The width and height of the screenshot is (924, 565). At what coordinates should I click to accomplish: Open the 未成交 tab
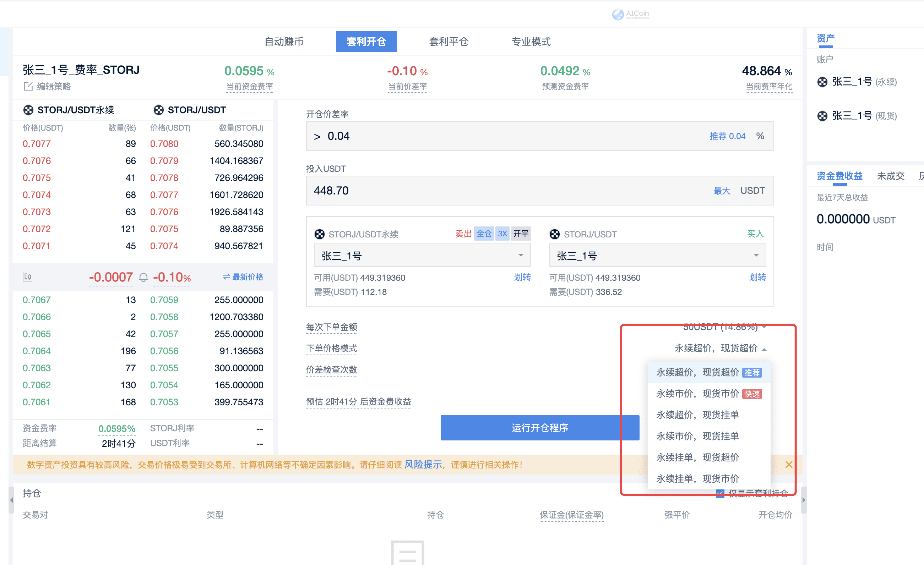(x=891, y=176)
